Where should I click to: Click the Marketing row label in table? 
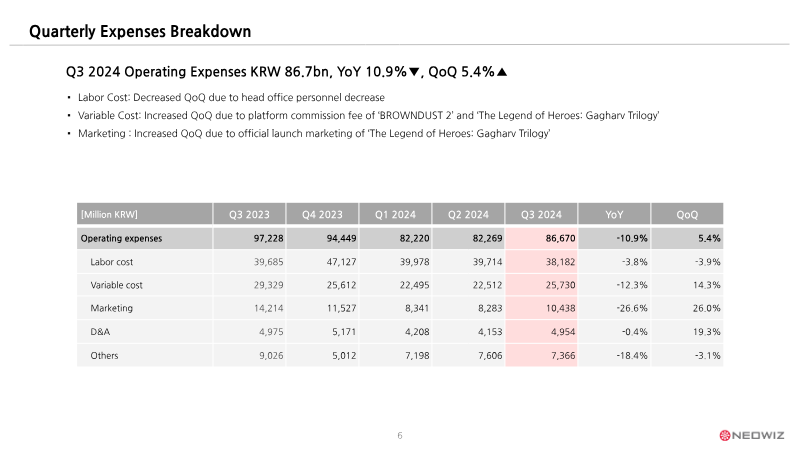(112, 309)
